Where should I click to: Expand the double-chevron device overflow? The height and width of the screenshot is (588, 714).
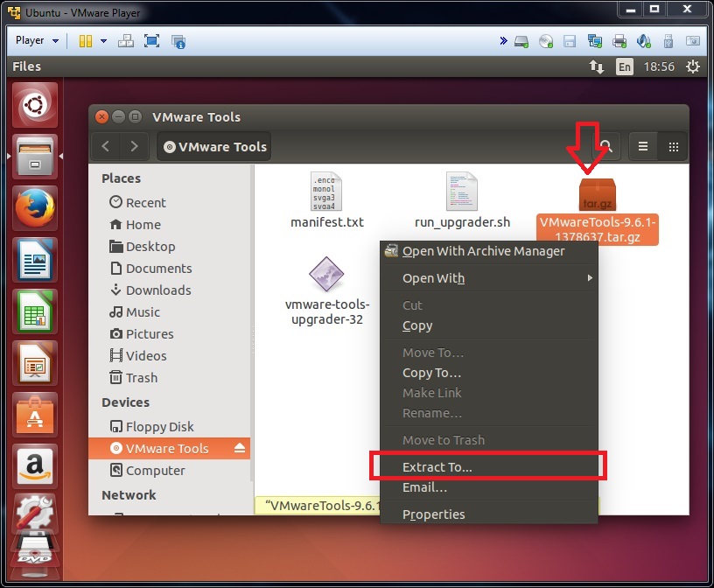pyautogui.click(x=503, y=41)
